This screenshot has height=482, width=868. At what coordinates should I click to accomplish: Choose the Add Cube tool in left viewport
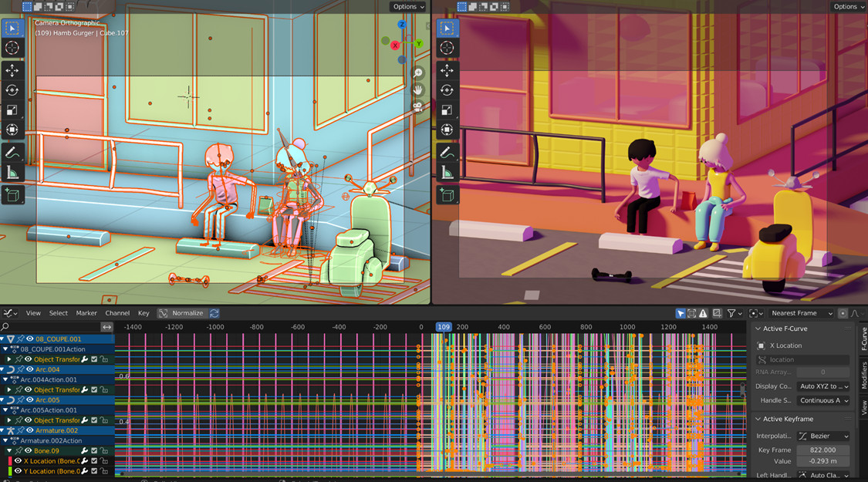(12, 196)
